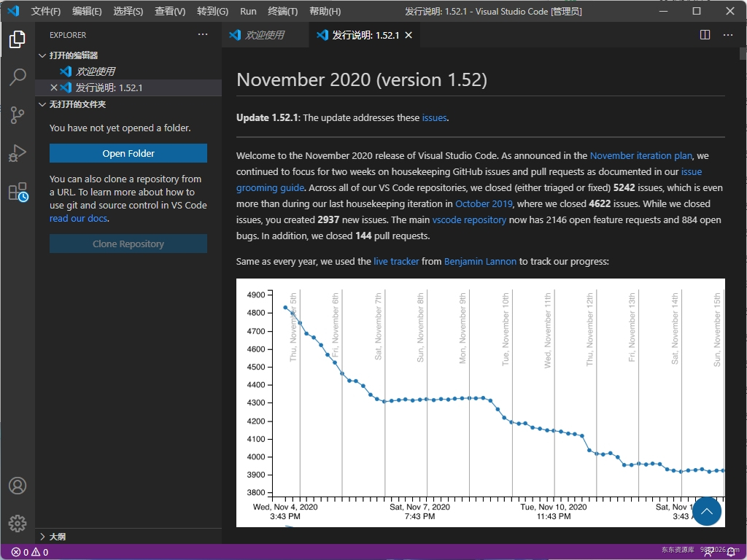The height and width of the screenshot is (560, 747).
Task: Click the scroll-to-top arrow button
Action: click(x=707, y=511)
